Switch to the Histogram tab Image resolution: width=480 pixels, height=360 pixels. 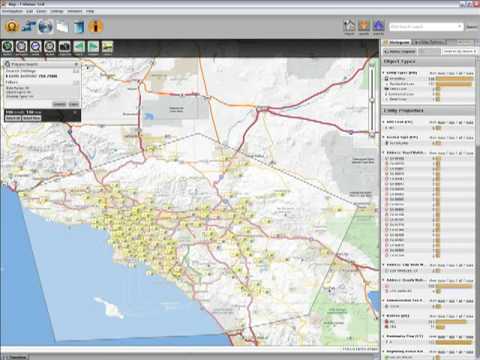[397, 43]
